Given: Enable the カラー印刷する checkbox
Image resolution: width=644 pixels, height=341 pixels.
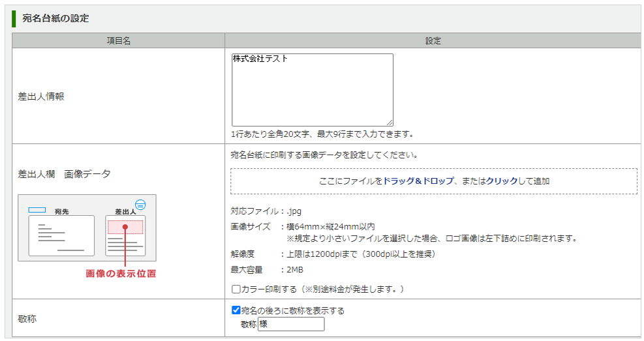Looking at the screenshot, I should 236,289.
